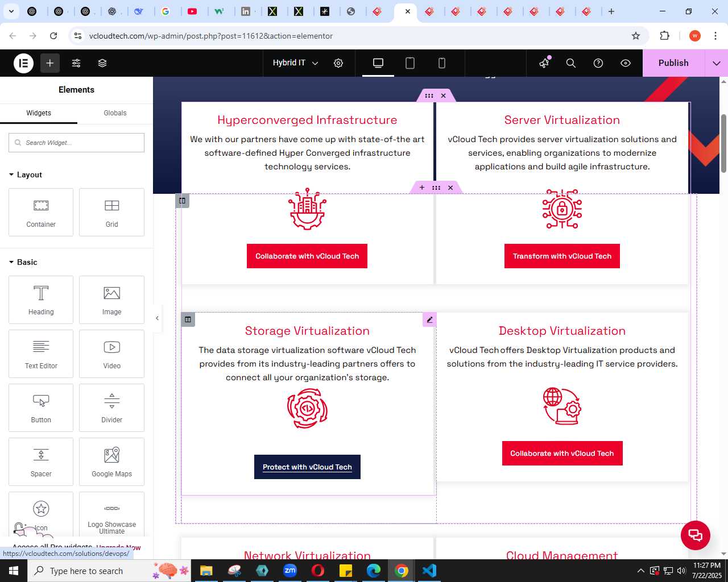Select the Container widget
728x582 pixels.
pyautogui.click(x=41, y=212)
